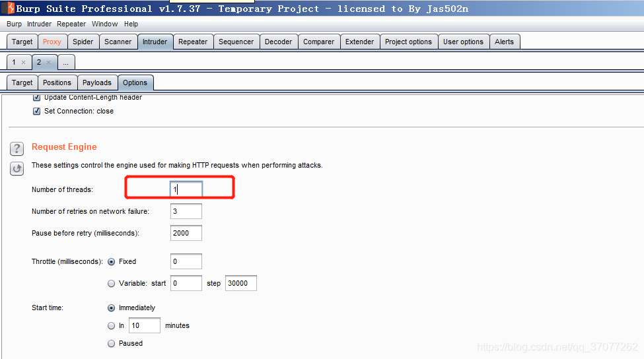Switch to the main Repeater tab
The height and width of the screenshot is (359, 644).
point(193,42)
